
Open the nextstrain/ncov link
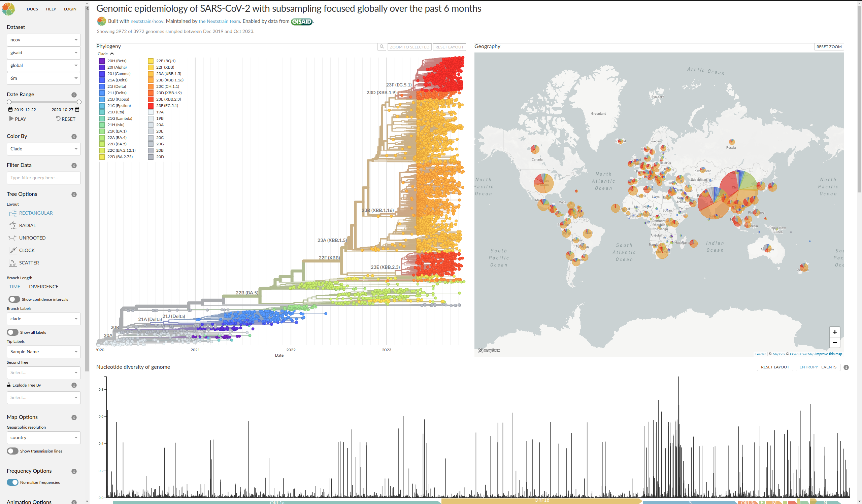coord(147,21)
